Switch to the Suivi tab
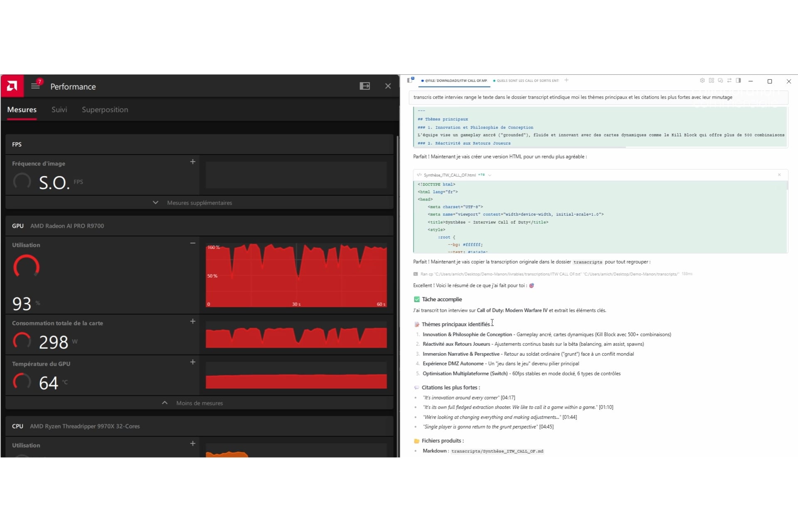The height and width of the screenshot is (532, 798). click(59, 110)
